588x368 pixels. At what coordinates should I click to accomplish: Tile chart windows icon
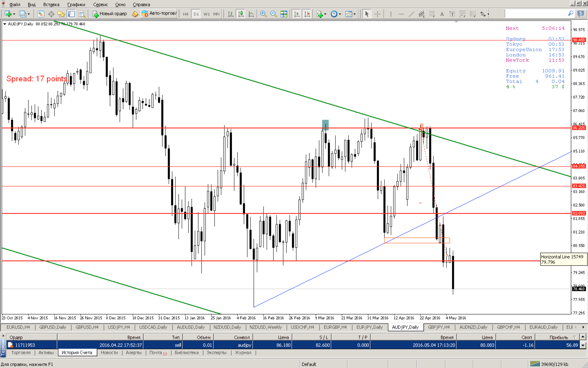click(x=284, y=14)
